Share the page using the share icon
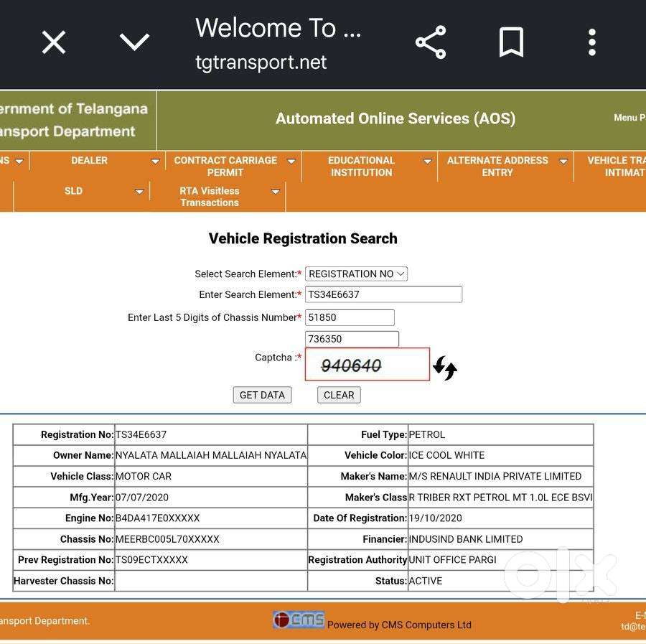This screenshot has height=644, width=646. [431, 42]
